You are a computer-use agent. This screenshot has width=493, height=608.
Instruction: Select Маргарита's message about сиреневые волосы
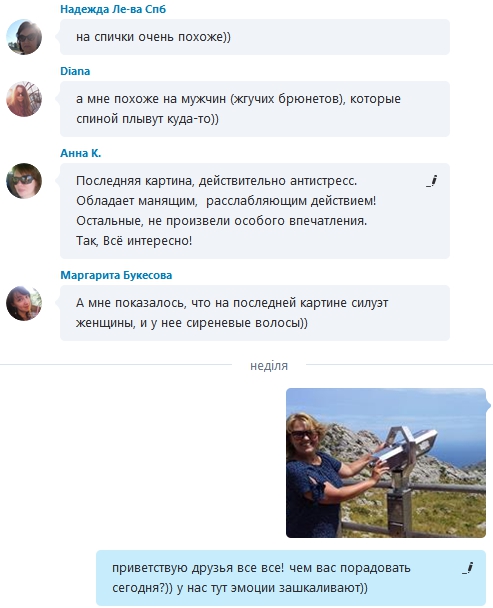coord(255,313)
